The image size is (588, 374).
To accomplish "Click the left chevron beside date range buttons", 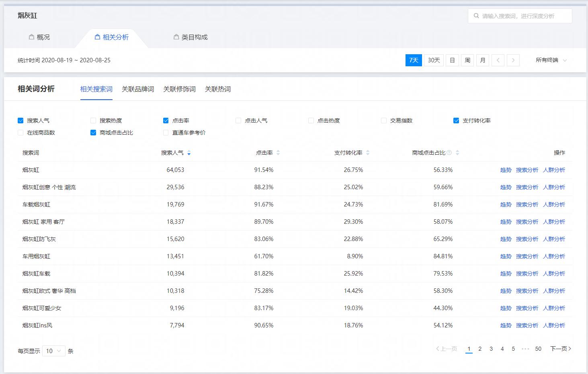I will [x=498, y=60].
